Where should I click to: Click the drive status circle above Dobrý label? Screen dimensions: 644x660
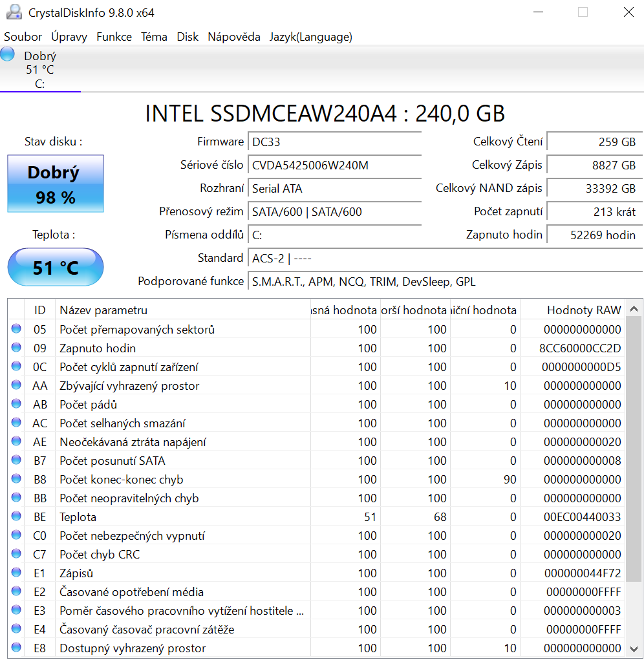pyautogui.click(x=7, y=54)
